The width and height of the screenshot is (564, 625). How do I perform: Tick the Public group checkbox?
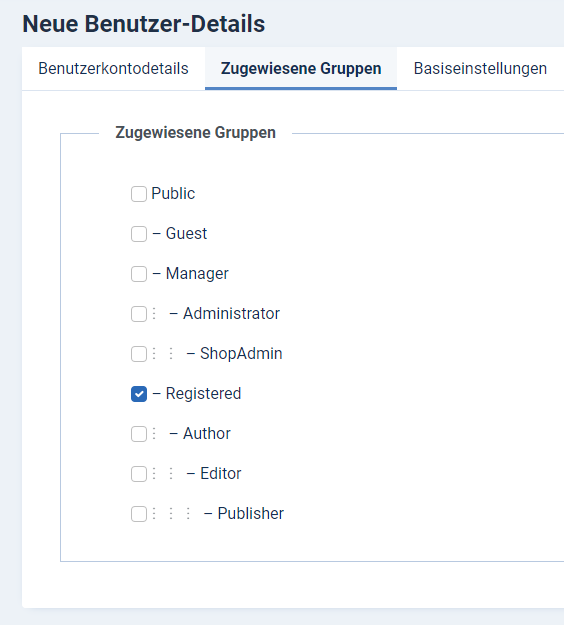[139, 194]
